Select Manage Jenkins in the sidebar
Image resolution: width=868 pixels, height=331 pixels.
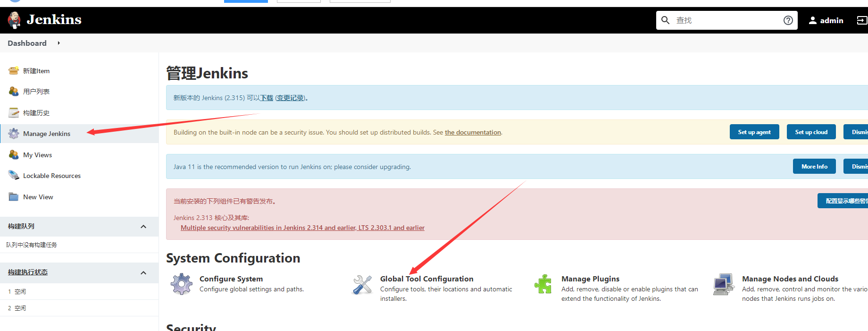(47, 134)
